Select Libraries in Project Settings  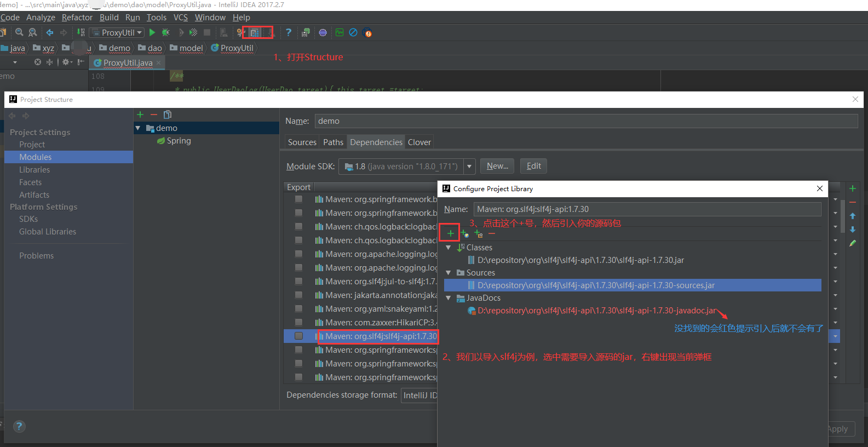(x=35, y=170)
